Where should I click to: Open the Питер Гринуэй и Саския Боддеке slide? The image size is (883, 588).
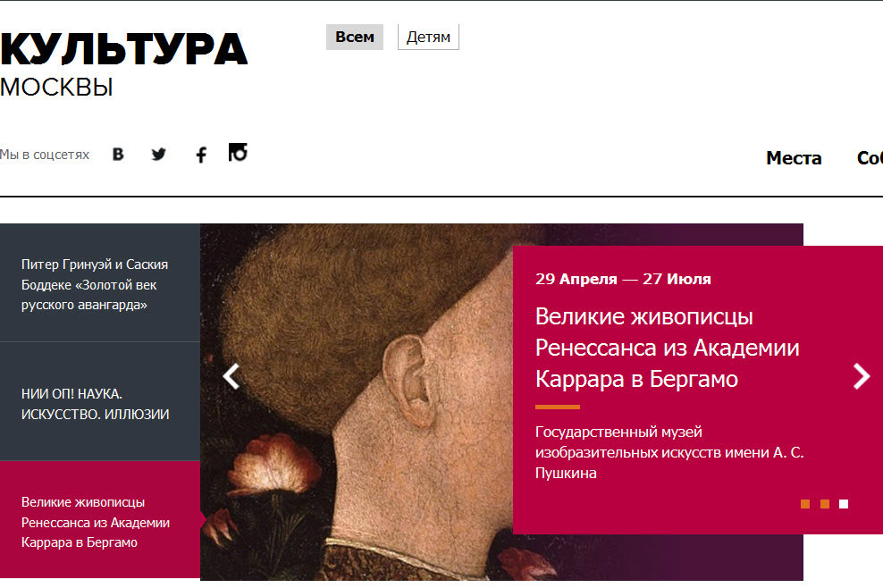pos(100,282)
